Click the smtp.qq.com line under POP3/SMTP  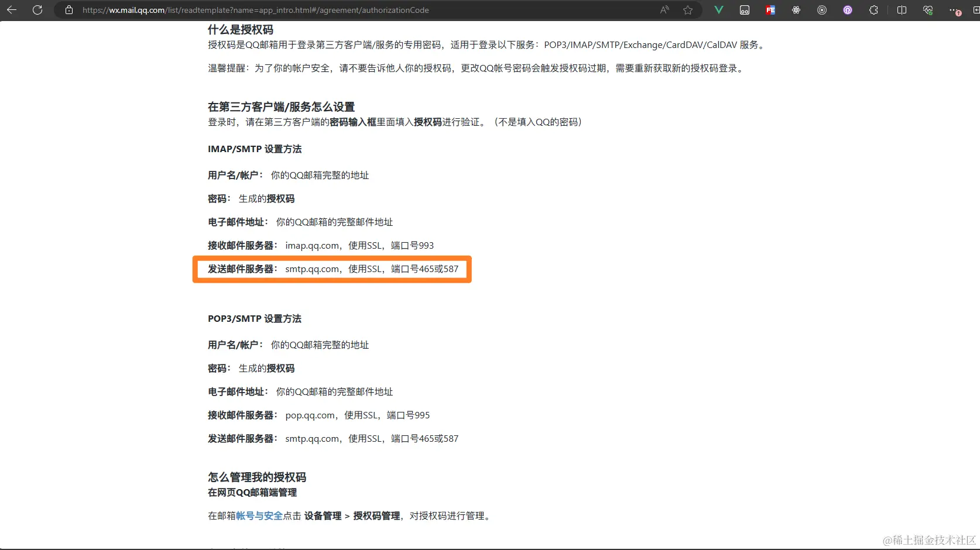point(333,438)
